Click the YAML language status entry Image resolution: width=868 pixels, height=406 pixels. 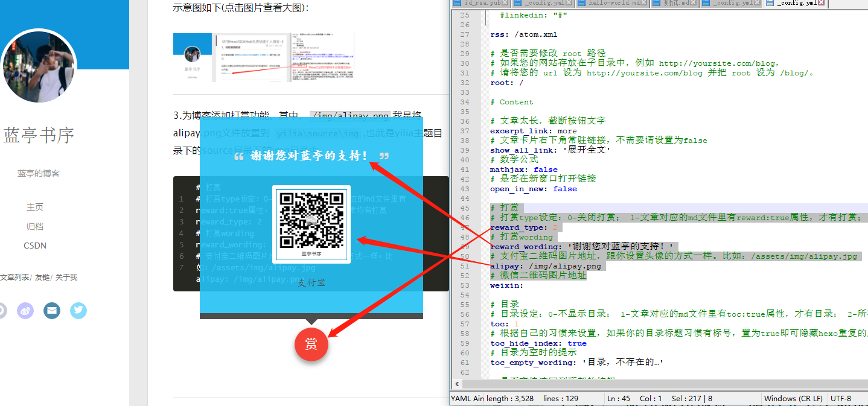click(x=467, y=398)
